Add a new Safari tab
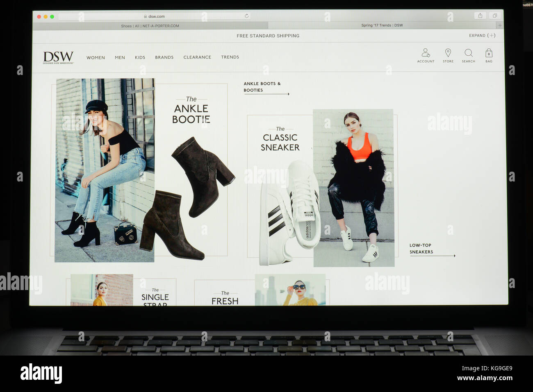Image resolution: width=533 pixels, height=392 pixels. click(500, 25)
